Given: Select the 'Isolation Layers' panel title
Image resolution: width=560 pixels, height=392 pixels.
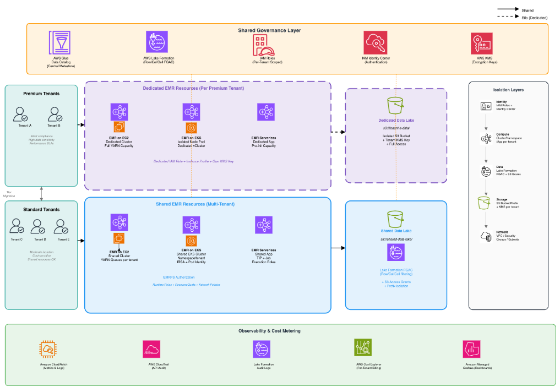Looking at the screenshot, I should click(x=508, y=90).
